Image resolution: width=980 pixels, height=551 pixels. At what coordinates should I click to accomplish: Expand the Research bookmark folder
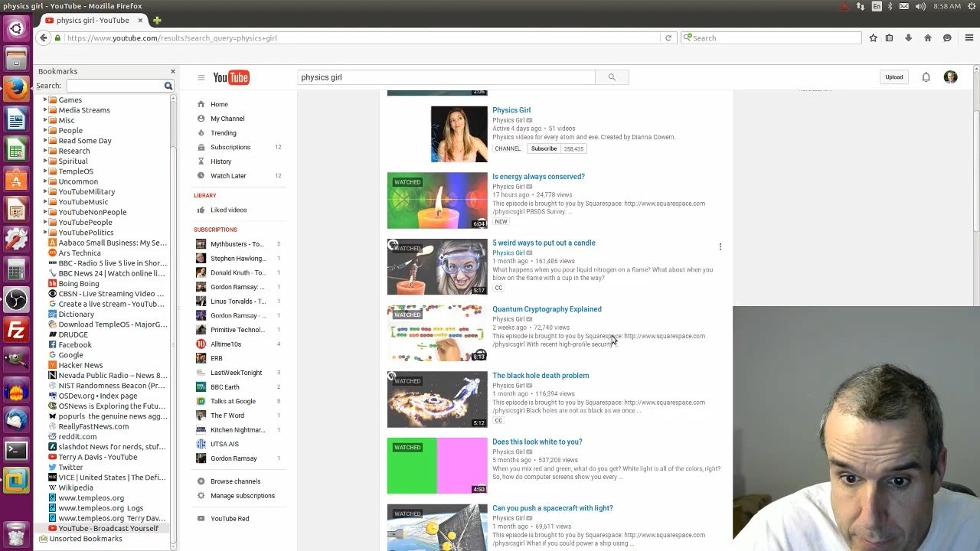(x=44, y=151)
